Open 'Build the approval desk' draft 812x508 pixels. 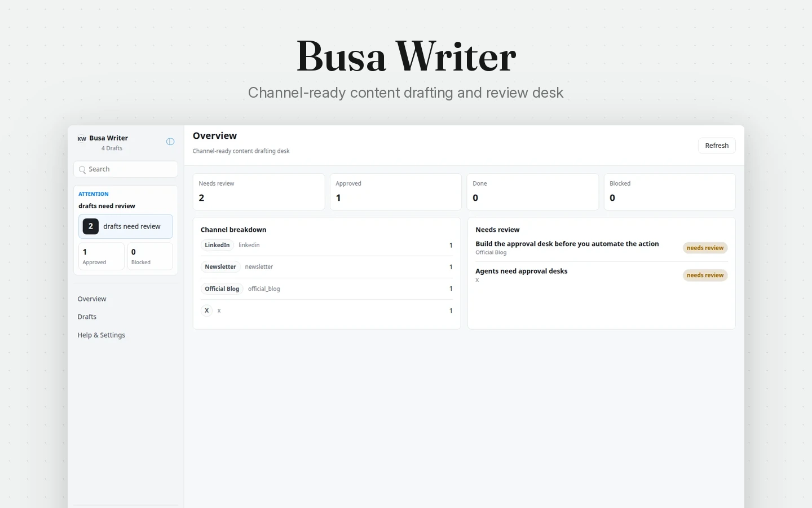pos(567,244)
